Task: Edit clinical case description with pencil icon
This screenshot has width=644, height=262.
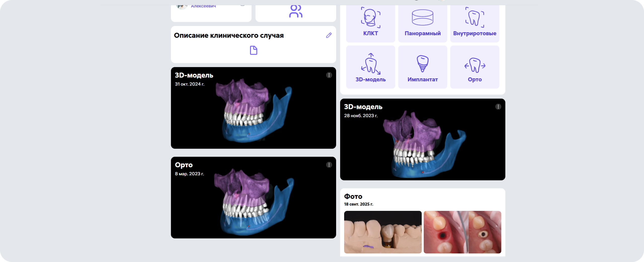Action: pyautogui.click(x=329, y=35)
